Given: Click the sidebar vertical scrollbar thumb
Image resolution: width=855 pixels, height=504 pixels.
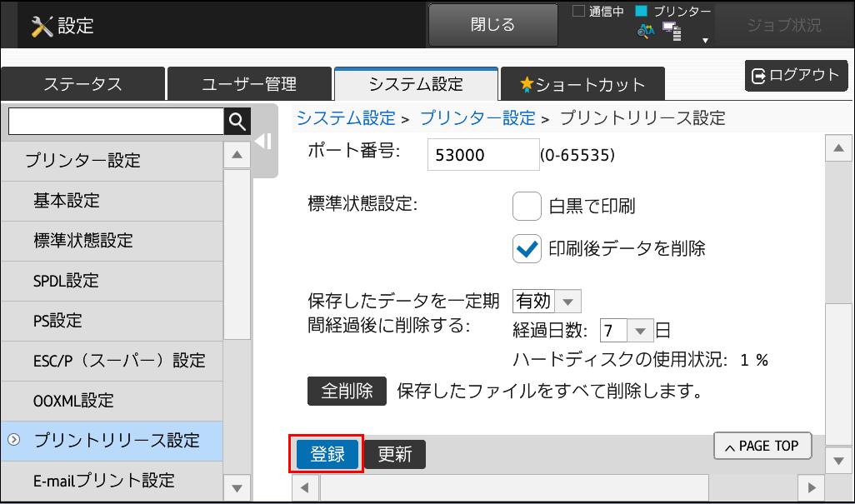Looking at the screenshot, I should 237,254.
